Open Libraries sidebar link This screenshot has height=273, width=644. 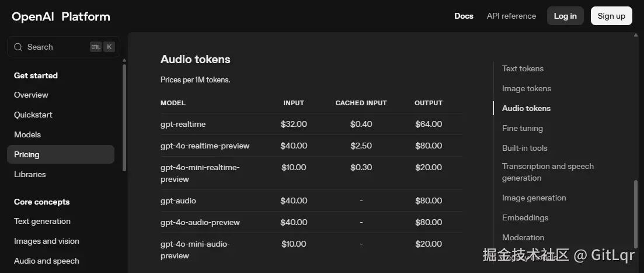[30, 174]
